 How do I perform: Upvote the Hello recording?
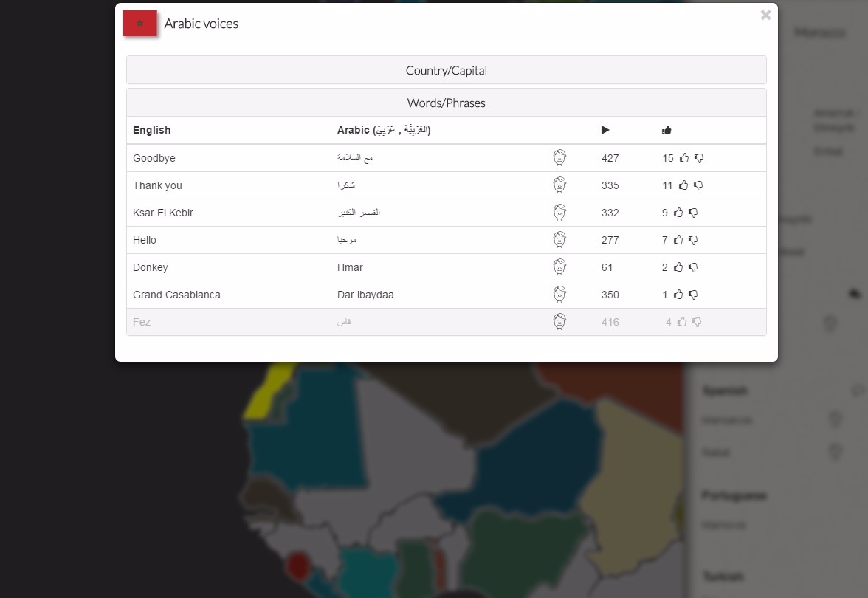pyautogui.click(x=678, y=240)
